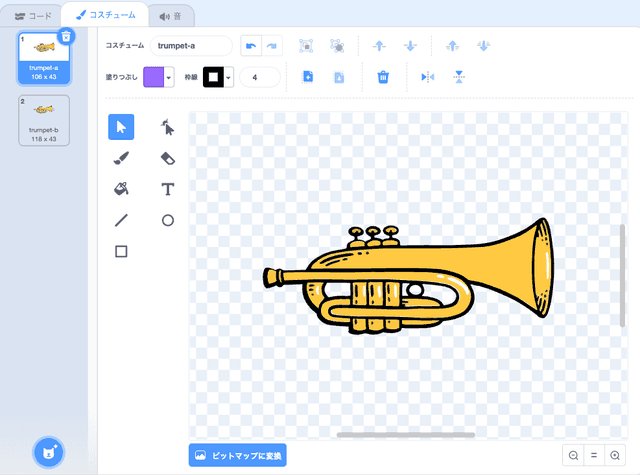
Task: Select the Eraser tool
Action: coord(168,158)
